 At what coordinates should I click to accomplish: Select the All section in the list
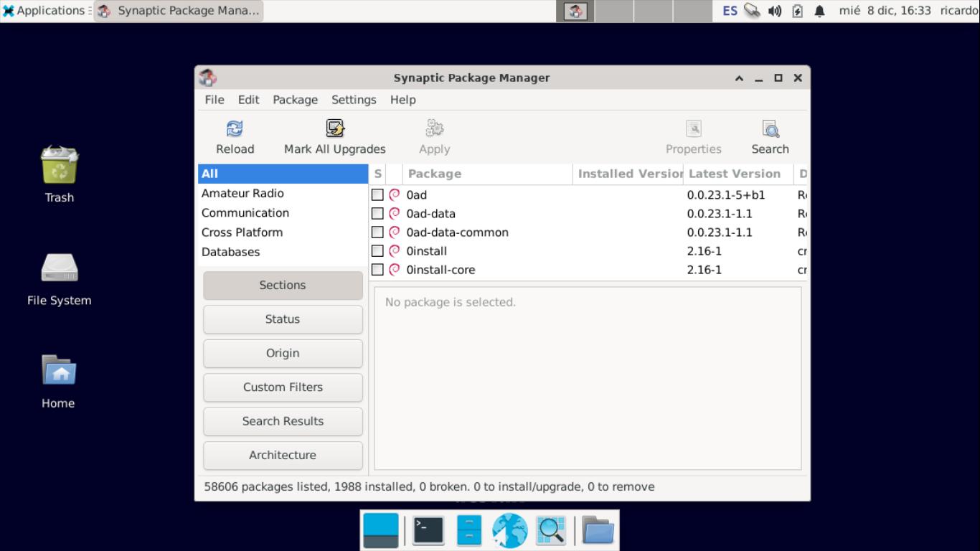pyautogui.click(x=283, y=174)
